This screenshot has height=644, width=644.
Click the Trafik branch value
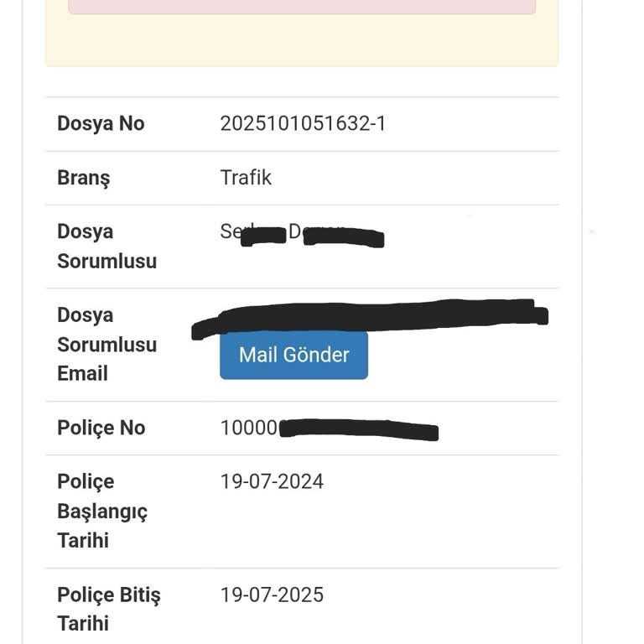(x=246, y=177)
